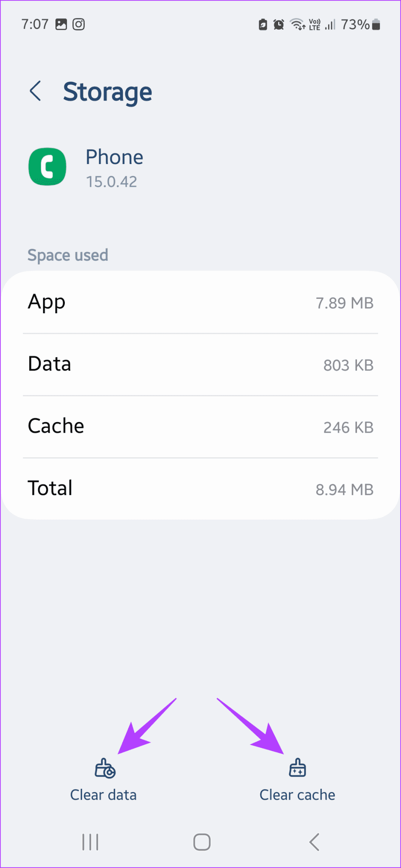Tap the green Phone app icon
This screenshot has height=868, width=401.
pyautogui.click(x=47, y=167)
